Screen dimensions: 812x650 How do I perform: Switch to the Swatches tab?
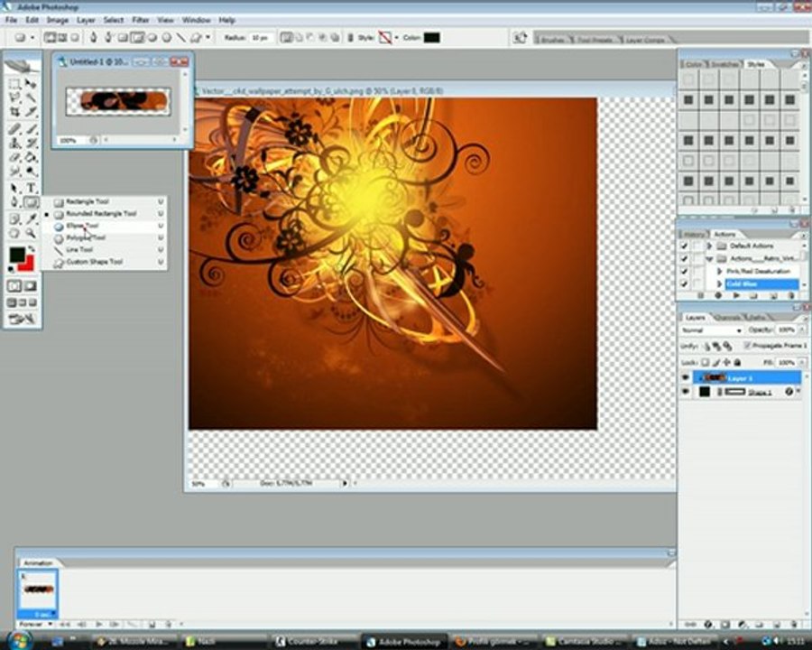point(723,65)
